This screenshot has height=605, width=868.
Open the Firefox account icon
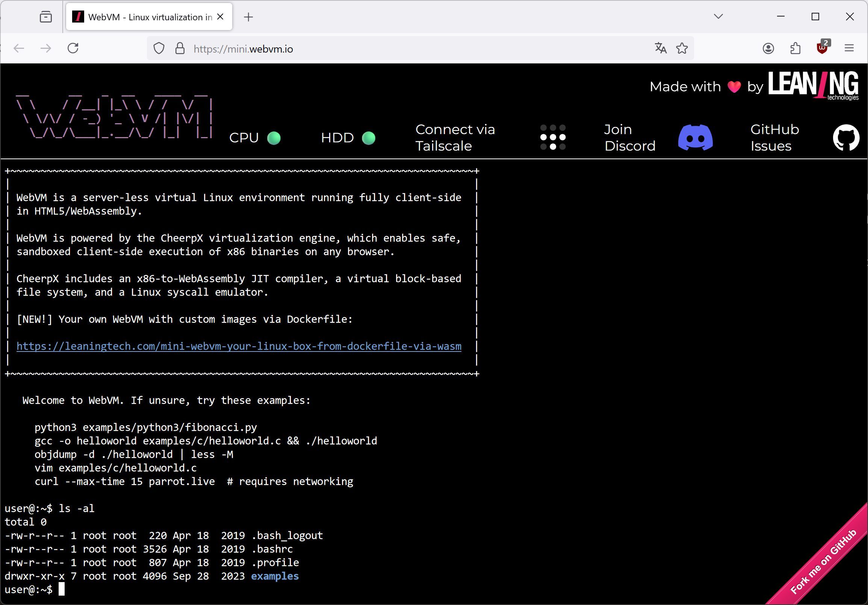768,48
